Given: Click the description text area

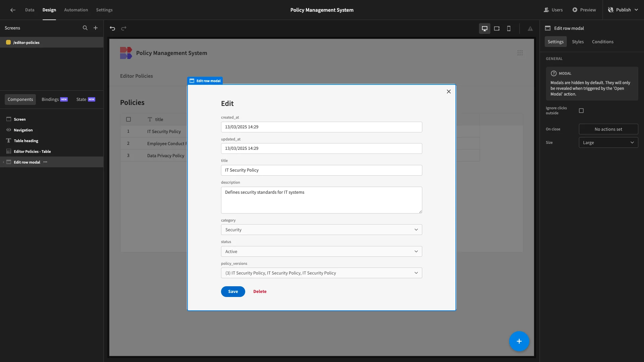Looking at the screenshot, I should [x=321, y=200].
